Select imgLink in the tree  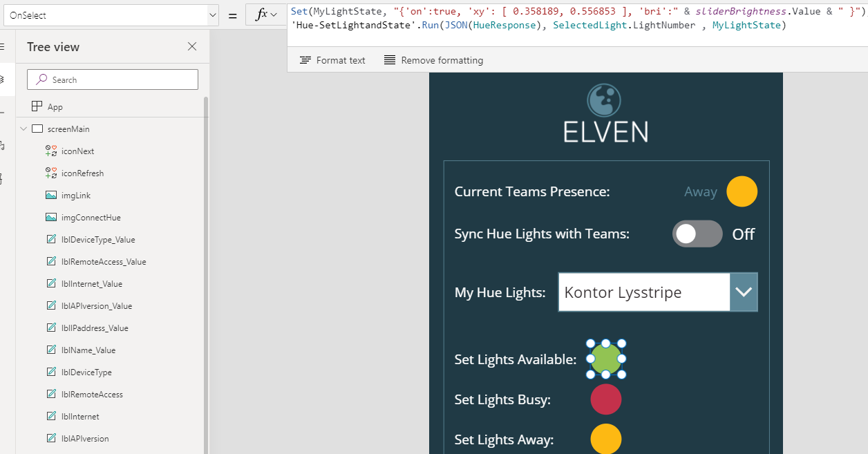point(76,196)
